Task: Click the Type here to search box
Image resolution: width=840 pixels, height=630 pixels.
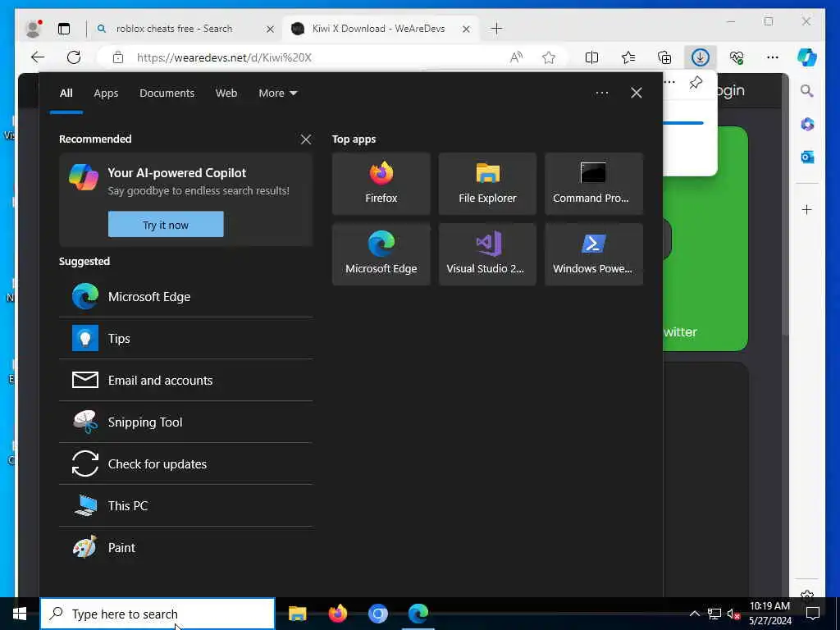Action: pos(157,614)
